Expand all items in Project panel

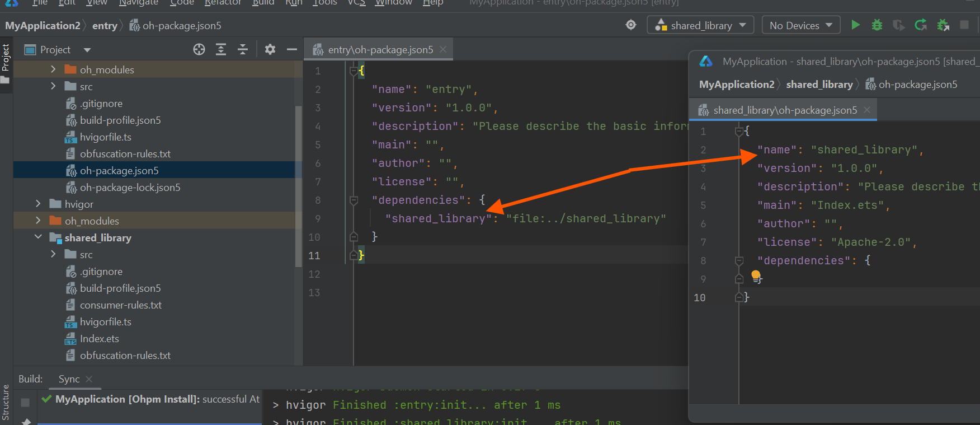click(x=221, y=50)
